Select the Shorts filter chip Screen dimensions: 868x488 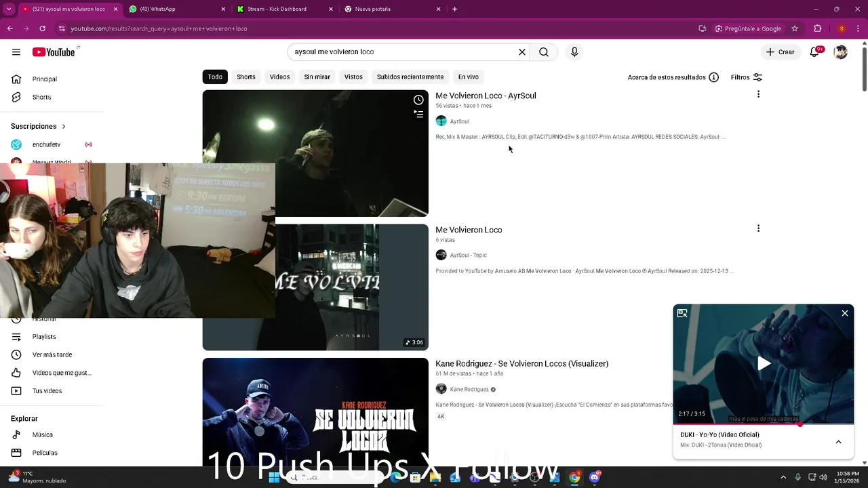246,77
